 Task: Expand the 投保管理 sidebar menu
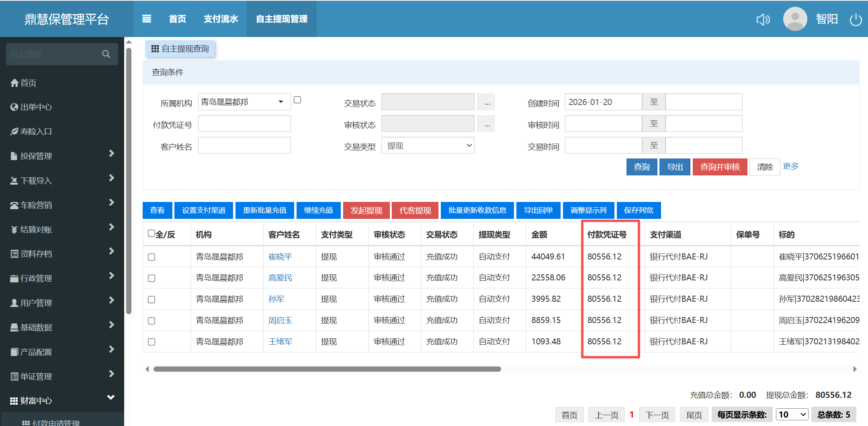(x=62, y=156)
